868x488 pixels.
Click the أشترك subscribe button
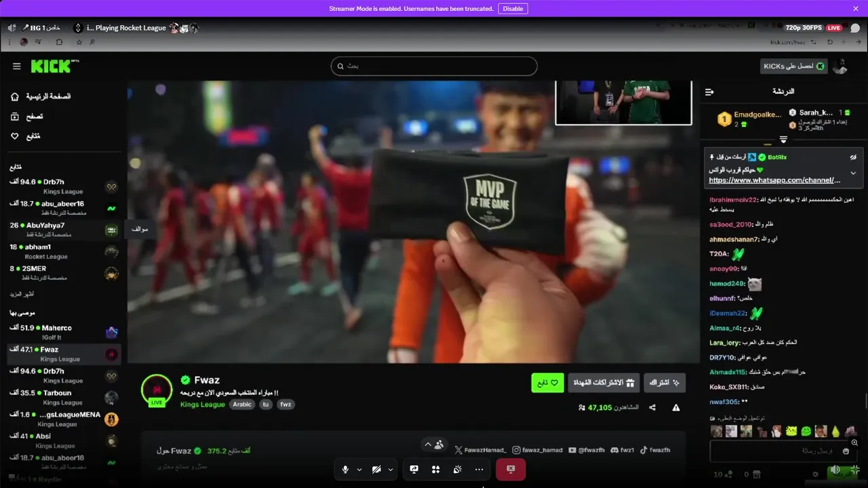point(665,382)
